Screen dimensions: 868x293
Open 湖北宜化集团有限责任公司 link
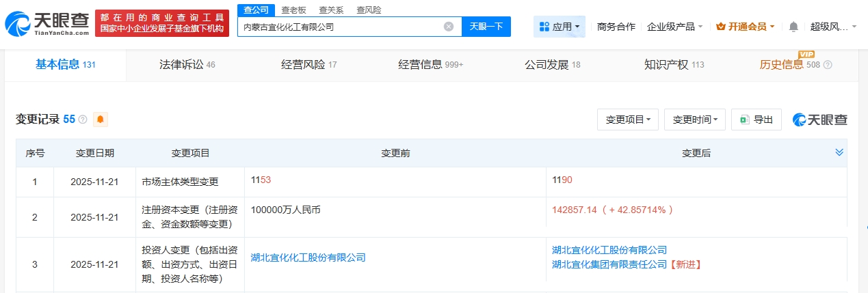(x=609, y=264)
